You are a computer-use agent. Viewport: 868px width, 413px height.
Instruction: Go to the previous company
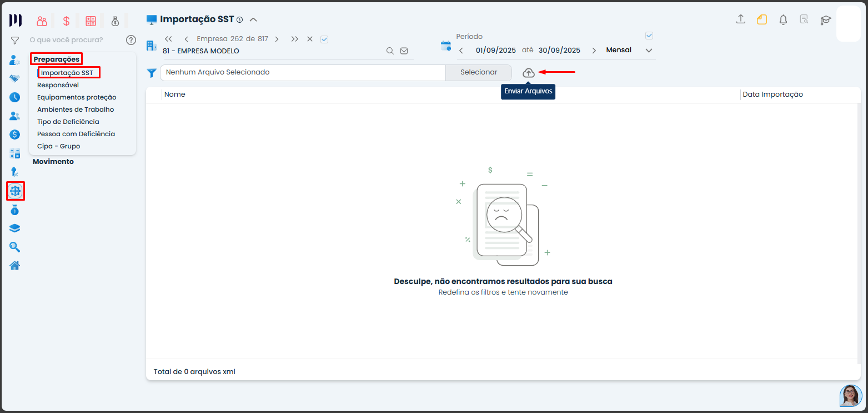(186, 39)
